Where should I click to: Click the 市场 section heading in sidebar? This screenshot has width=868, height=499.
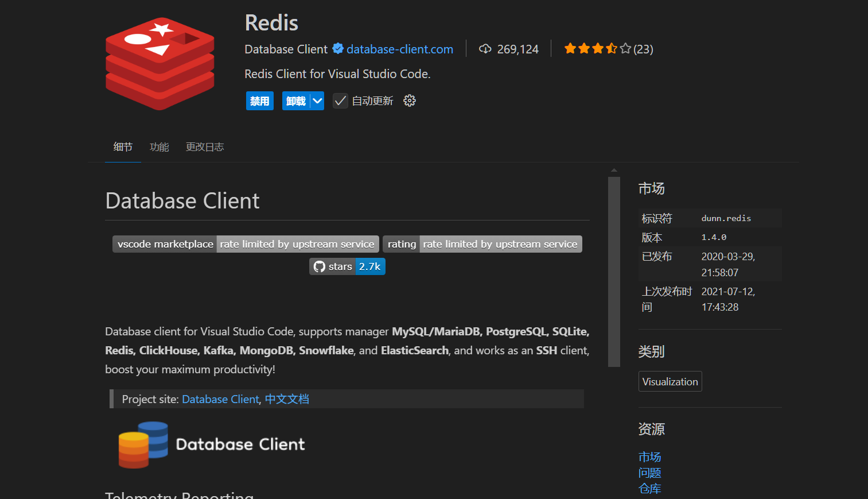[652, 188]
